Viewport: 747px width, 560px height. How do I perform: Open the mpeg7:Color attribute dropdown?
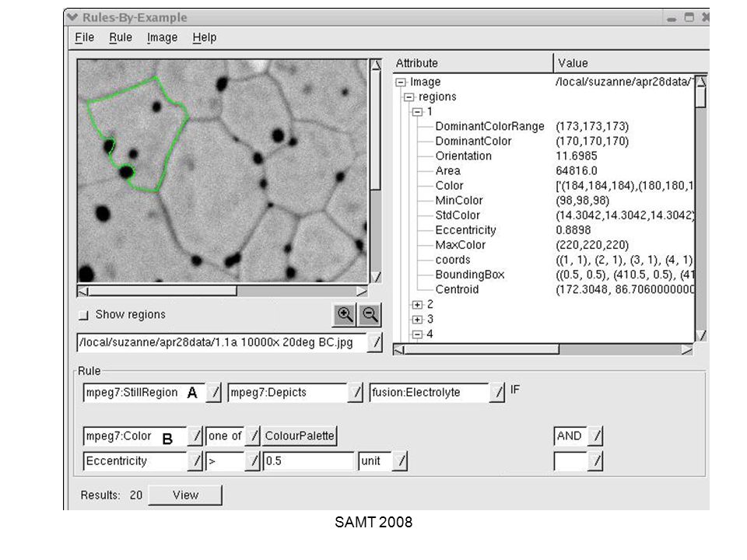[195, 436]
